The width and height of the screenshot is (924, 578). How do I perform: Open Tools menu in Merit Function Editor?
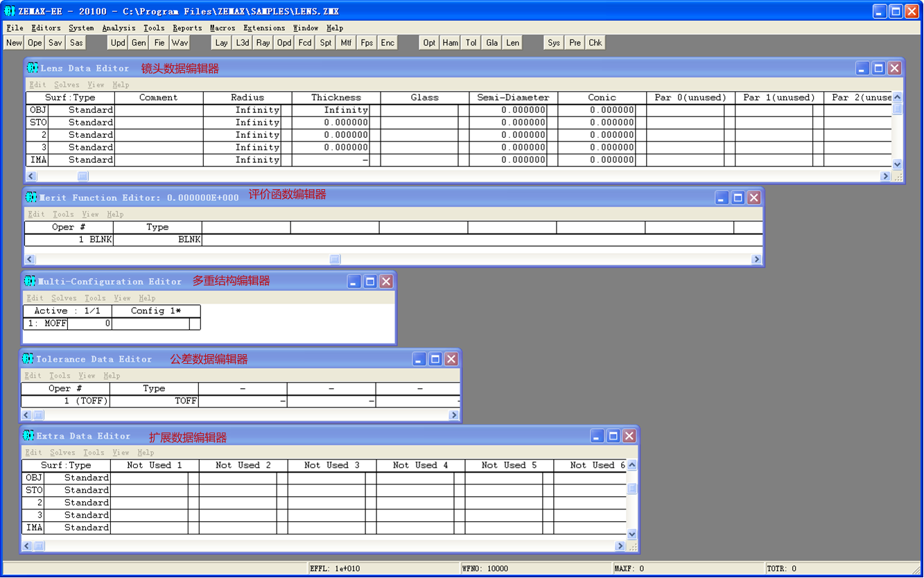(63, 214)
